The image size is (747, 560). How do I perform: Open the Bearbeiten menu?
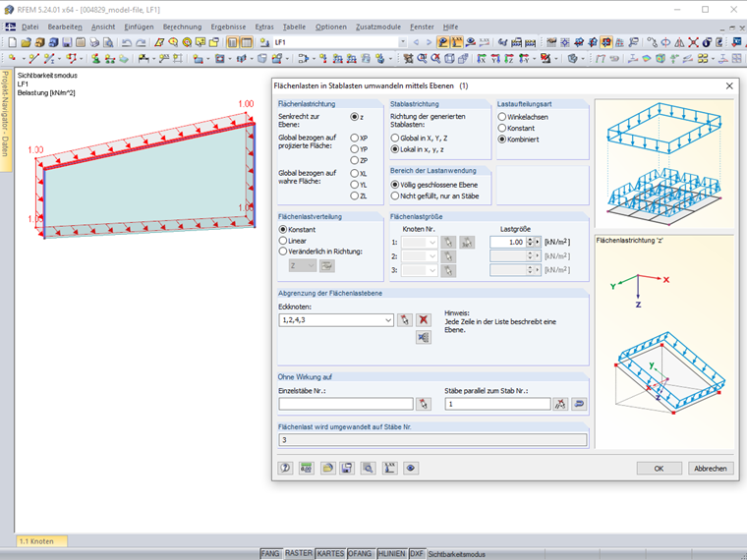pyautogui.click(x=65, y=28)
